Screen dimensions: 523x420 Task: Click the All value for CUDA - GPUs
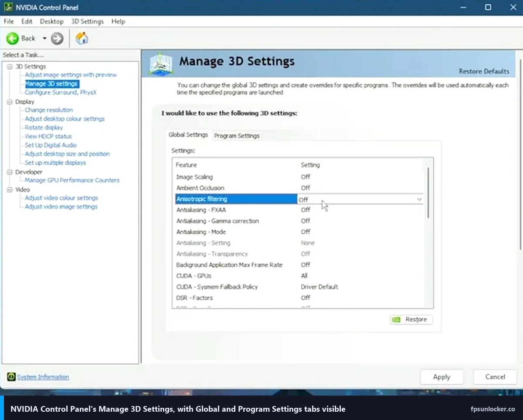click(x=304, y=276)
